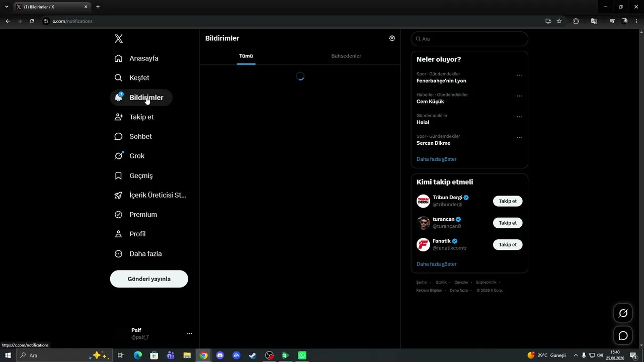This screenshot has height=362, width=644.
Task: Open a new browser tab
Action: pos(98,7)
